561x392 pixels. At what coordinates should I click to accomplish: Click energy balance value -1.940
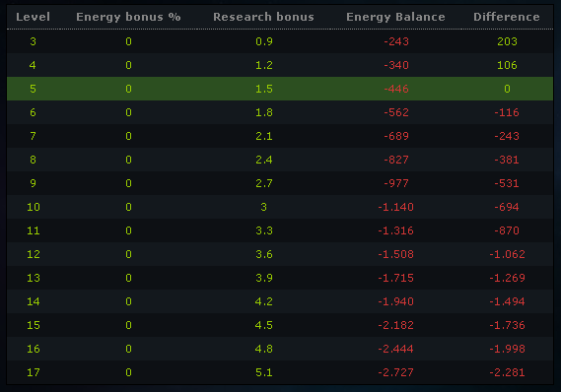tap(395, 301)
